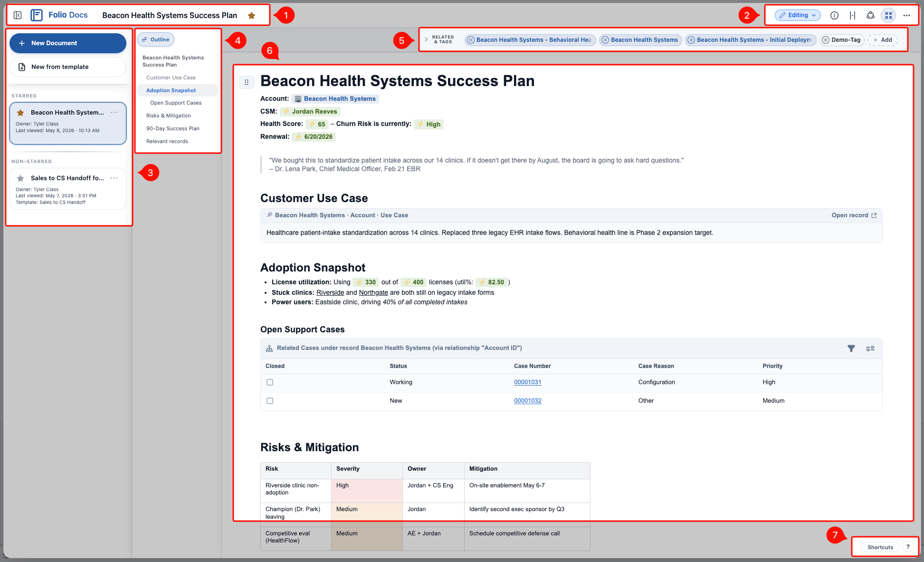The image size is (924, 562).
Task: Click the Risks & Mitigation heading
Action: tap(309, 447)
